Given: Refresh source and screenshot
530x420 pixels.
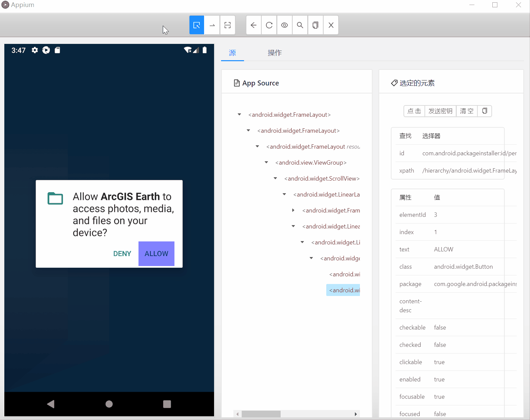Looking at the screenshot, I should coord(269,25).
